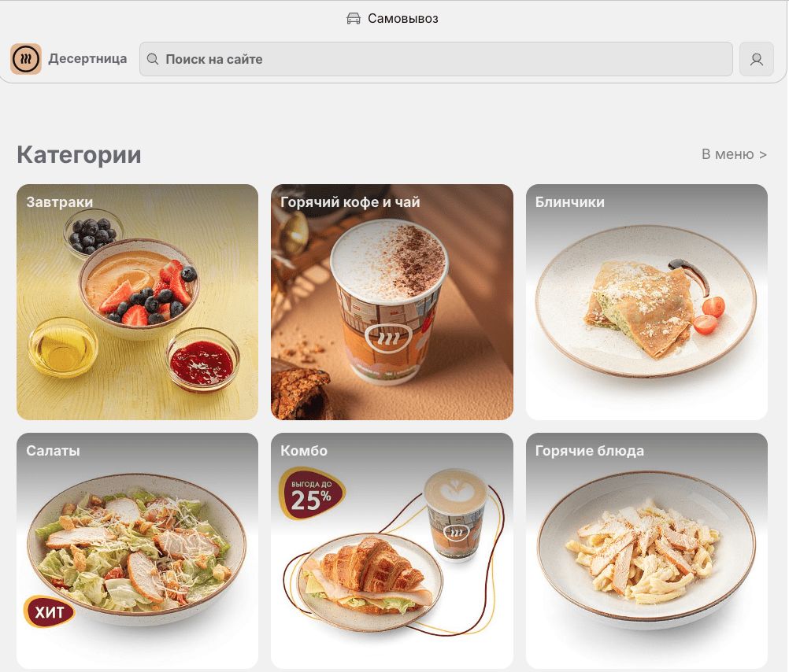
Task: Open the Горячий кофе и чай category
Action: 392,302
